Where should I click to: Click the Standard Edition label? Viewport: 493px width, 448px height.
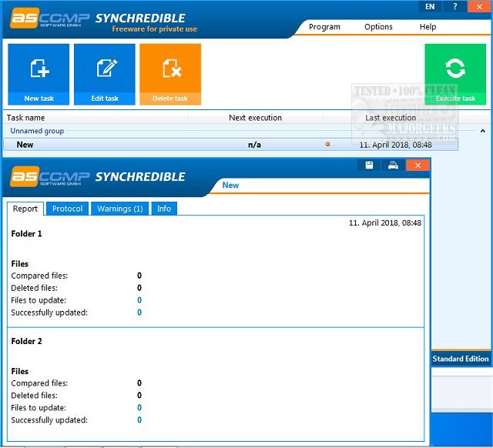pos(461,359)
